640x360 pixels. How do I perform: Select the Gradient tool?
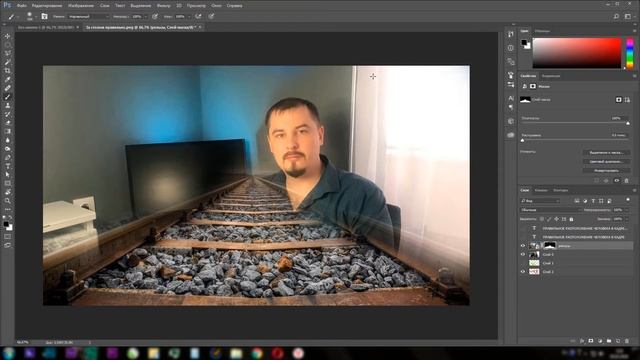point(7,131)
